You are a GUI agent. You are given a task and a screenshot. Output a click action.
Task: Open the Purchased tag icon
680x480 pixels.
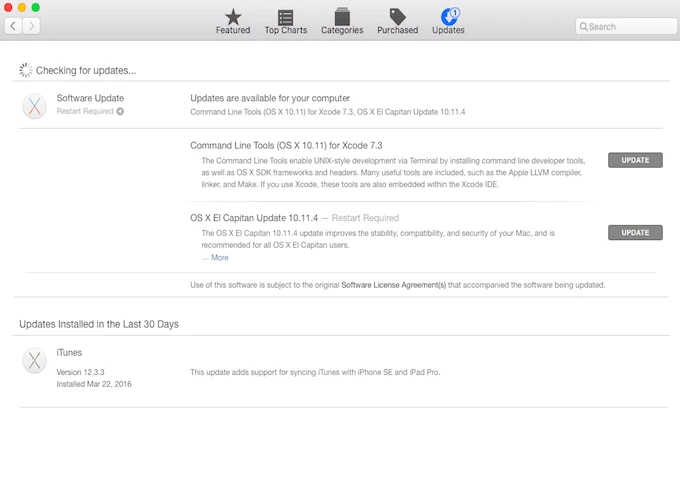pos(397,16)
